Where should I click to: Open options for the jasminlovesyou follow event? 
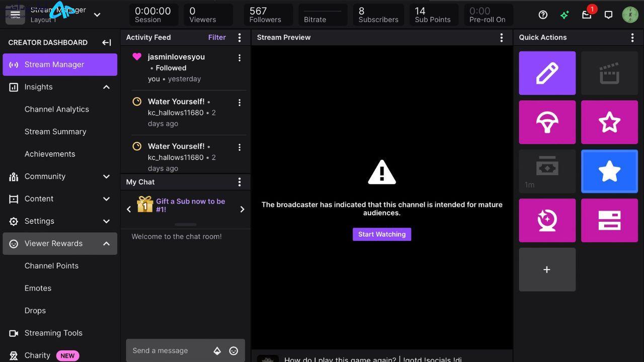[x=239, y=58]
